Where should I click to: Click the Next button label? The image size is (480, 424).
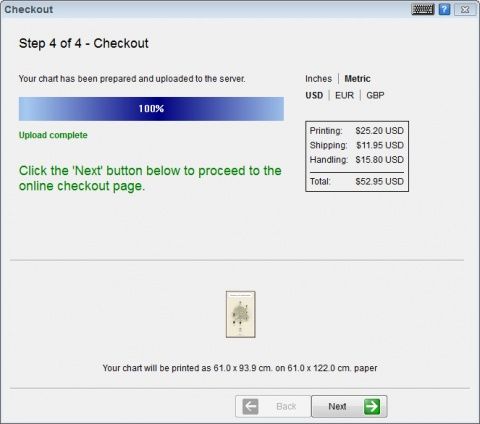337,406
